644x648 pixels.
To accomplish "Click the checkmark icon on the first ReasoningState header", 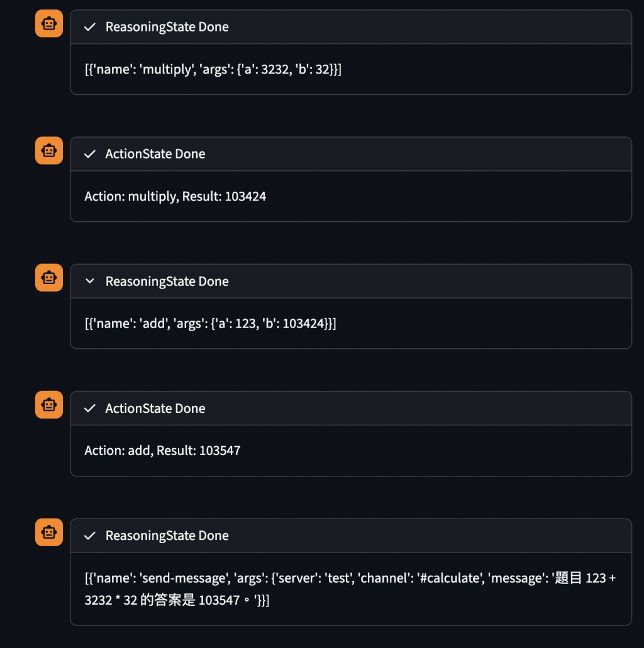I will [x=90, y=27].
